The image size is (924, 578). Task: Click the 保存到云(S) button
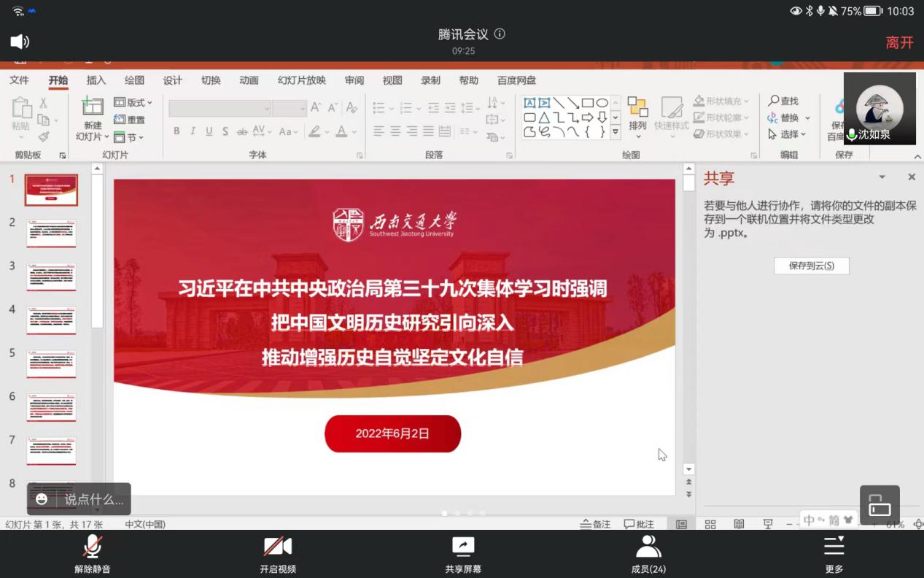click(811, 266)
